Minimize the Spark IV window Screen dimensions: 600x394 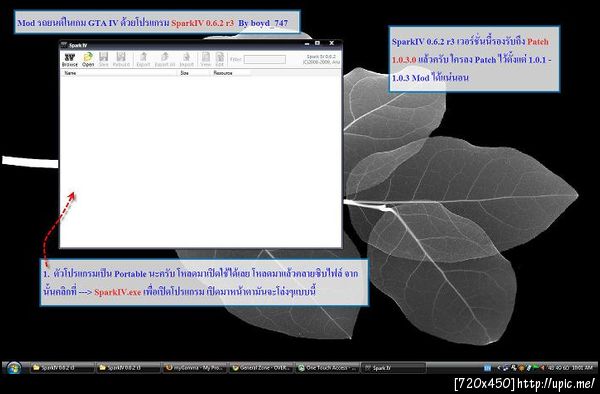[307, 44]
